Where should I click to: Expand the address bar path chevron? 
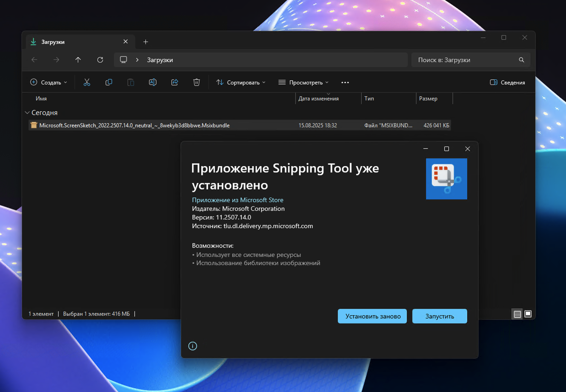pos(137,60)
